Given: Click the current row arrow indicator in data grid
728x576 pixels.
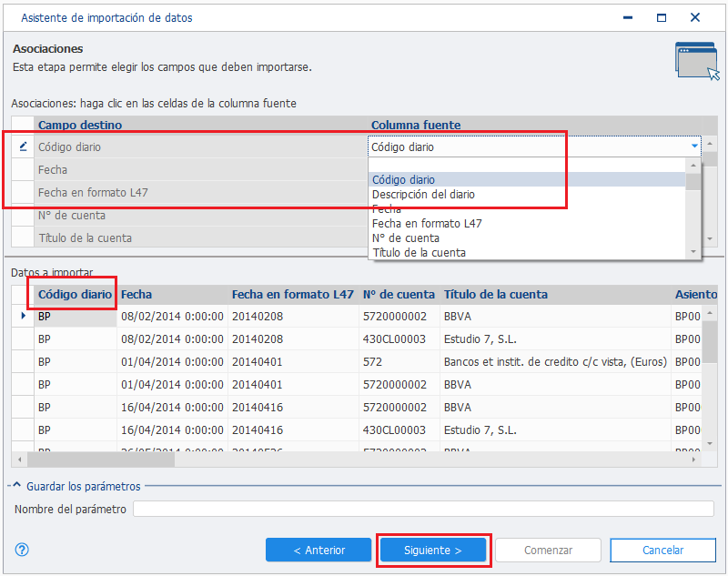Looking at the screenshot, I should pyautogui.click(x=24, y=316).
